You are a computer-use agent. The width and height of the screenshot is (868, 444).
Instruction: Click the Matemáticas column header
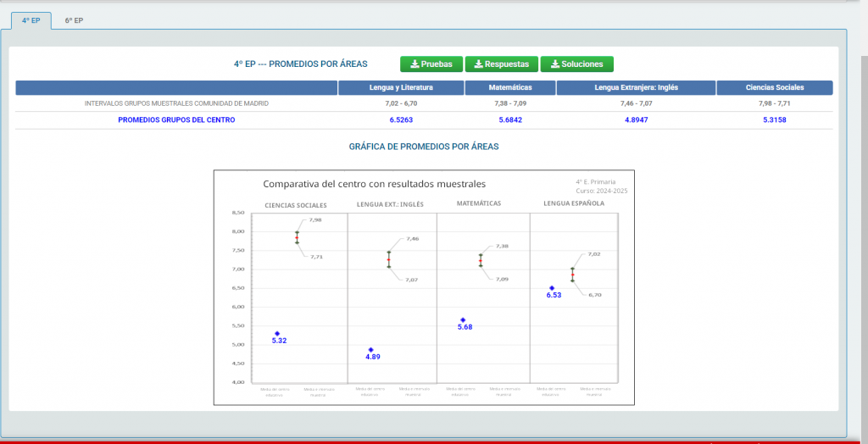[x=509, y=87]
